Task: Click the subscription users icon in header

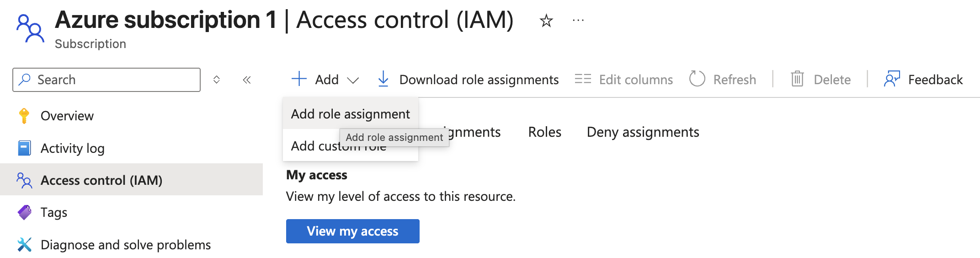Action: pyautogui.click(x=30, y=29)
